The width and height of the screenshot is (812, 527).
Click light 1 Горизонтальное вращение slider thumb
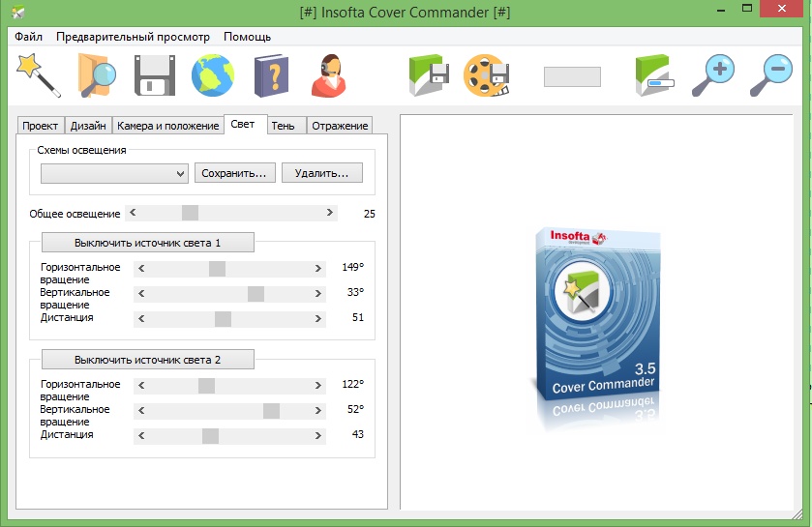pyautogui.click(x=217, y=269)
